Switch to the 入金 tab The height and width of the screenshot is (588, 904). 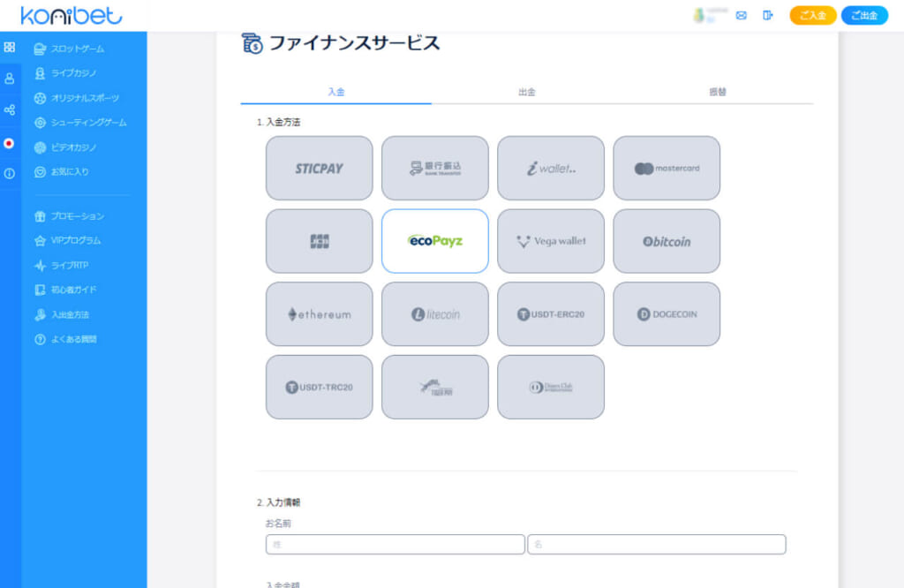pos(336,92)
